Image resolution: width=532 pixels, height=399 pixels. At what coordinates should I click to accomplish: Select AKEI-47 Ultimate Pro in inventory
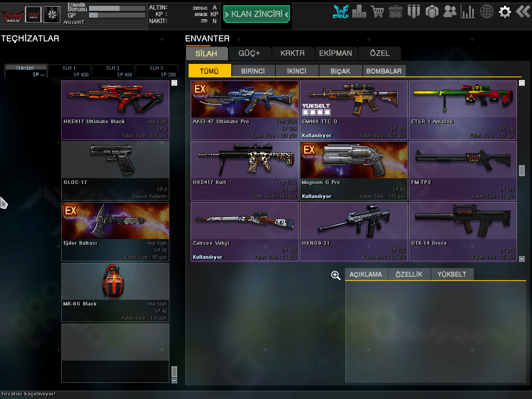point(245,110)
